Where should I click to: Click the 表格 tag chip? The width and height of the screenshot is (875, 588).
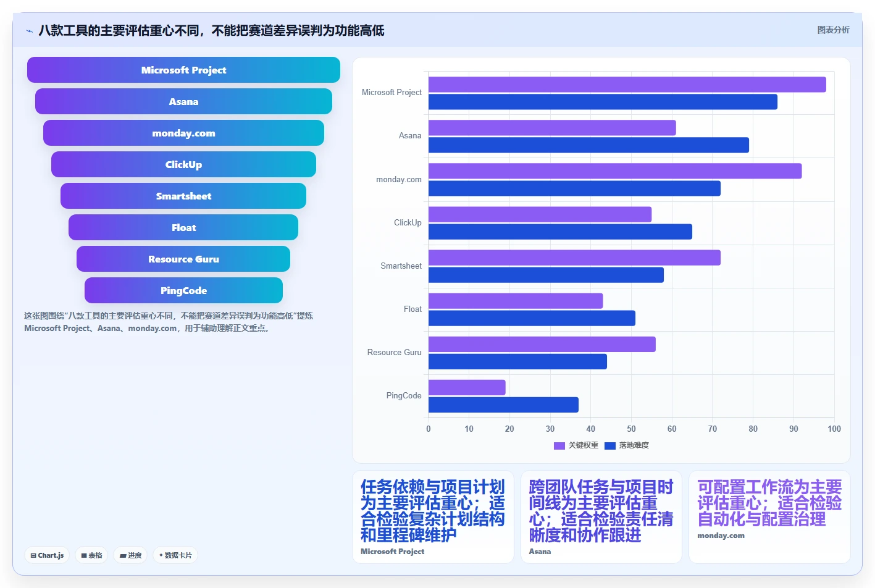pos(91,555)
